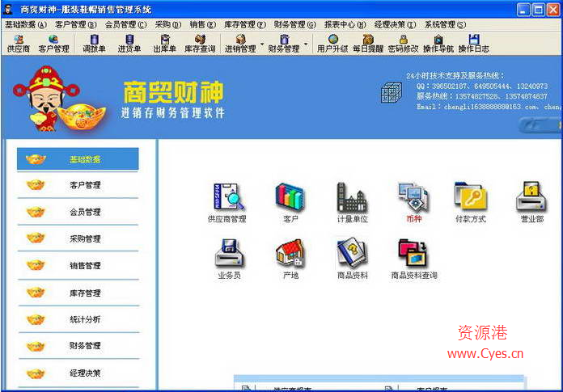Click the cube icon beside hotline info
The image size is (563, 392).
pos(391,92)
